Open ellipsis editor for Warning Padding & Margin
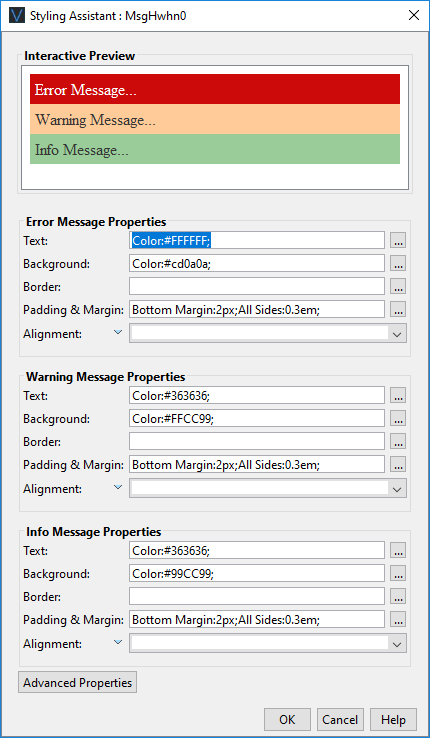The image size is (430, 738). click(398, 465)
